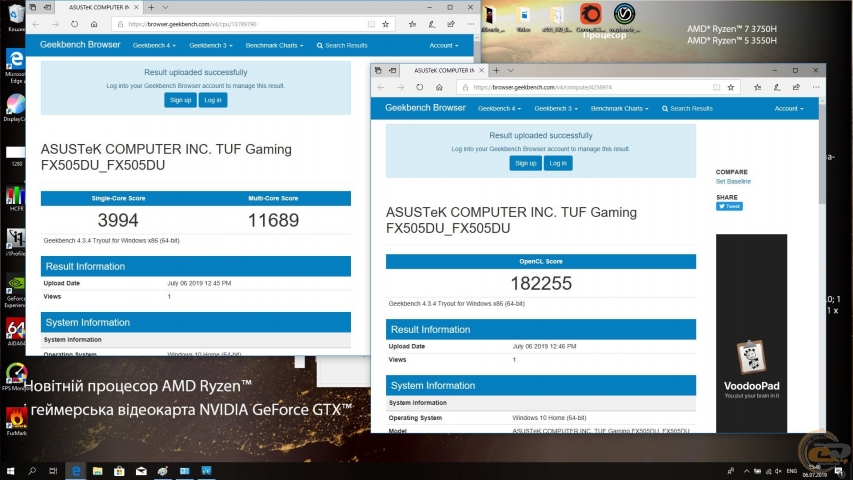
Task: Click Geekbench Browser logo in left window
Action: 80,45
